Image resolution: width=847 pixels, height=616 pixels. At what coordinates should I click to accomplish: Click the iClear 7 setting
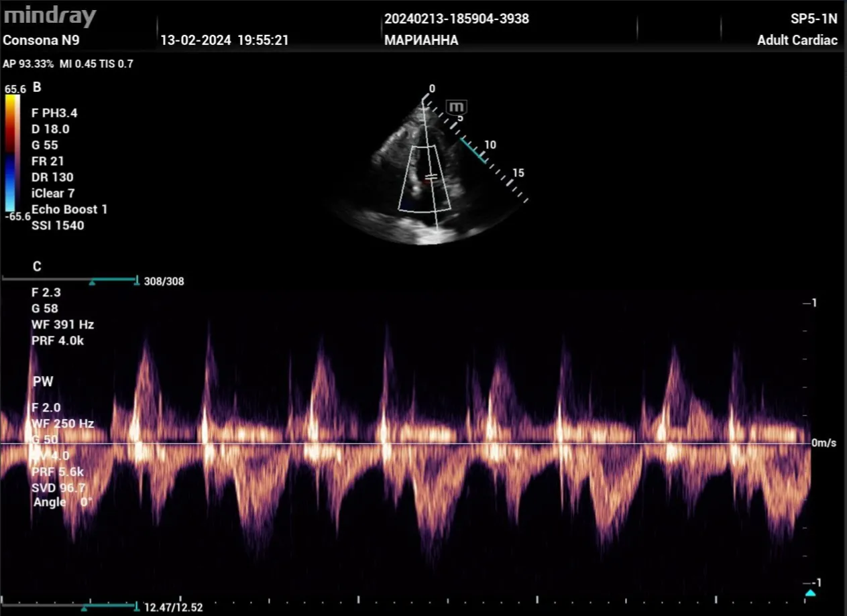click(x=53, y=193)
